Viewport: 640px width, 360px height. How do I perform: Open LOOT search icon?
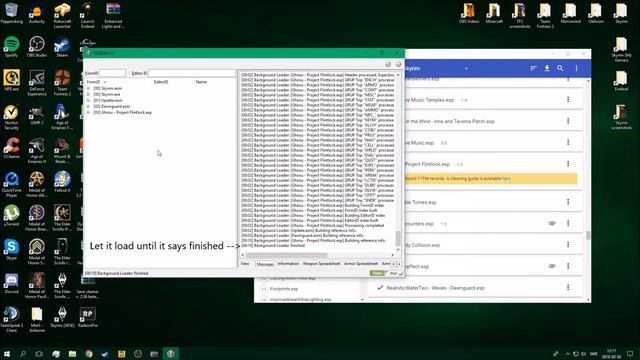(560, 68)
